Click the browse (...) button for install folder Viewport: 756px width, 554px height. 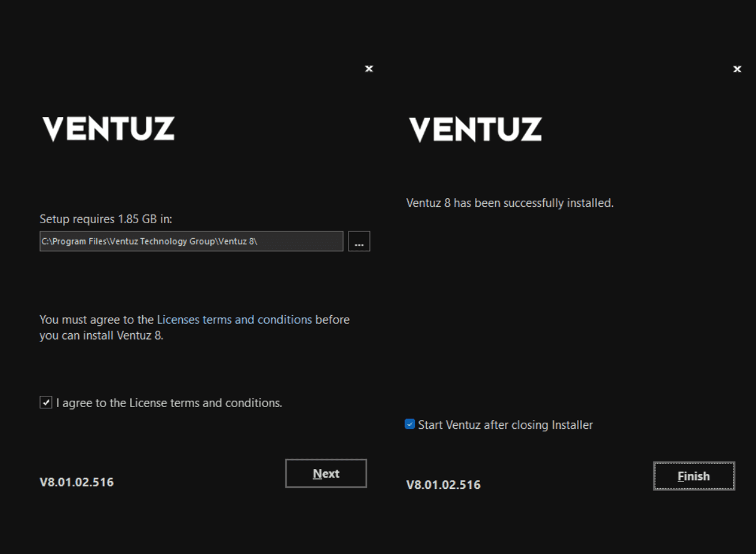[x=359, y=241]
